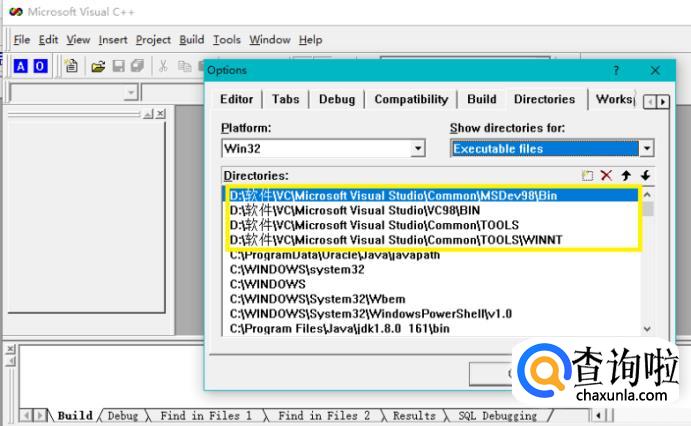This screenshot has height=426, width=691.
Task: Select the Common\TOOLS\WINNT directory entry
Action: (433, 240)
